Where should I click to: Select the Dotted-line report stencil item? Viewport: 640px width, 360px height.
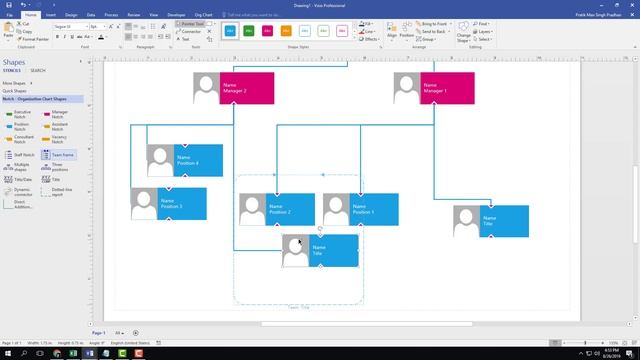[57, 192]
